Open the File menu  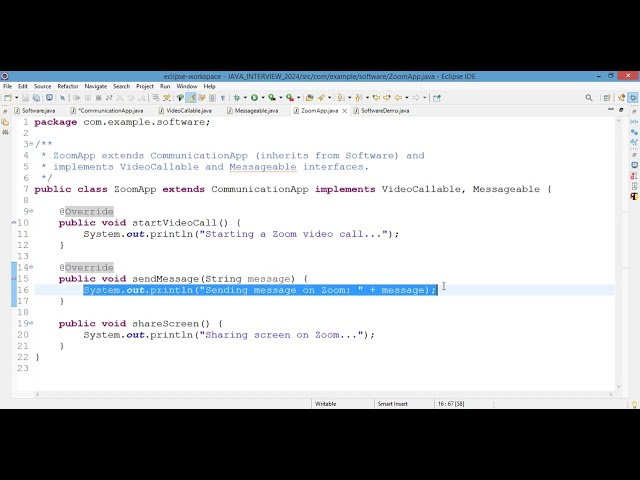7,87
